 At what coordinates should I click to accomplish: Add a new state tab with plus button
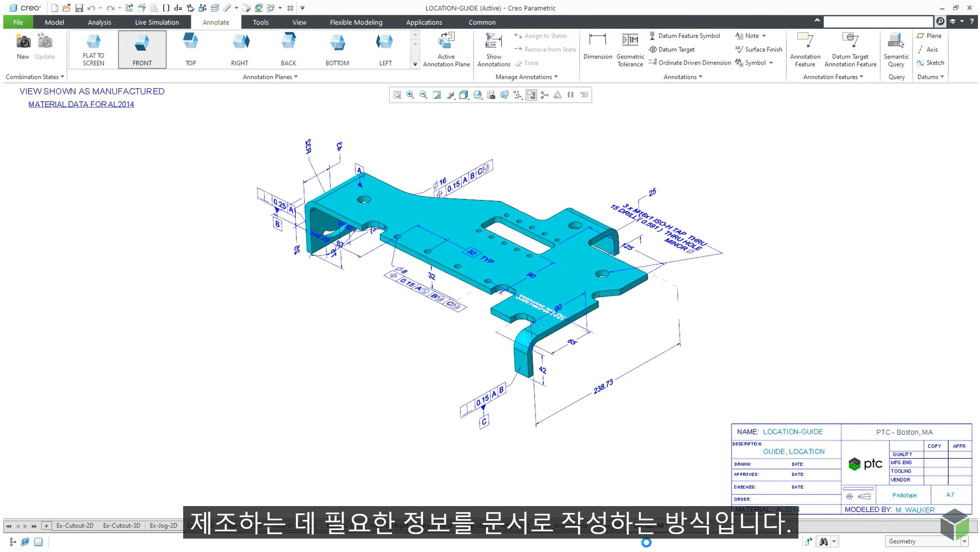pyautogui.click(x=46, y=526)
